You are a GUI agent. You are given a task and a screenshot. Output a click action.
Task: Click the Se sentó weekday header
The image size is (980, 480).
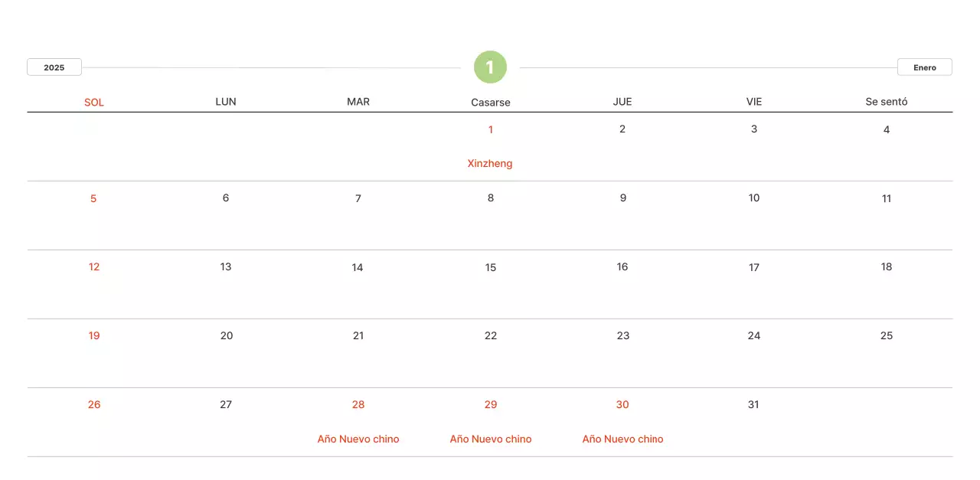point(886,102)
